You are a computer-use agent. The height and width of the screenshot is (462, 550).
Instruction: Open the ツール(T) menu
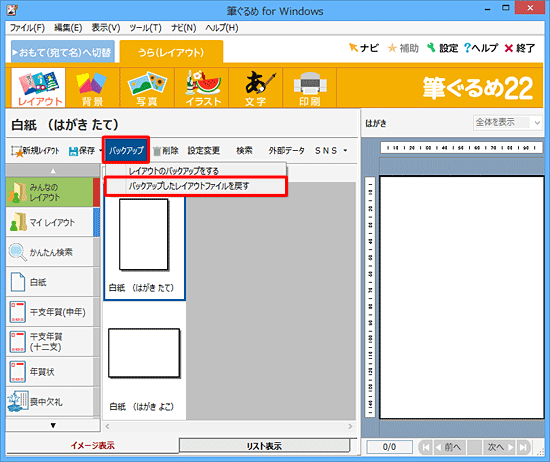click(145, 28)
